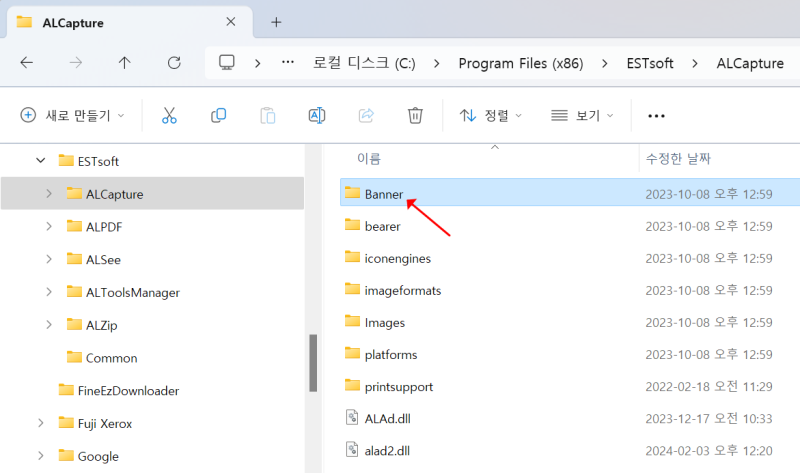
Task: Sort by 이름 (Name) column header
Action: pos(369,159)
